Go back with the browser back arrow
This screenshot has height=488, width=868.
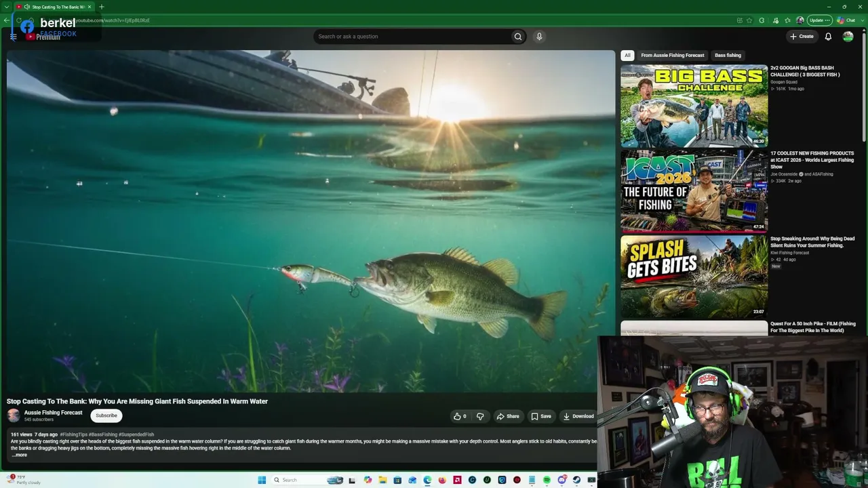tap(7, 20)
